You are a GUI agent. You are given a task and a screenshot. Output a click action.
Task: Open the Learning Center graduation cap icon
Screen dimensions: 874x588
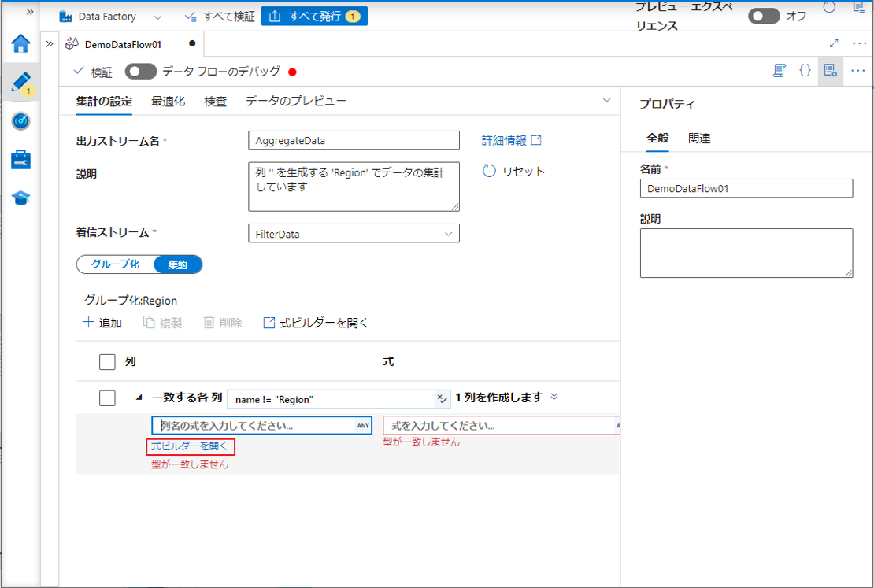[x=20, y=198]
